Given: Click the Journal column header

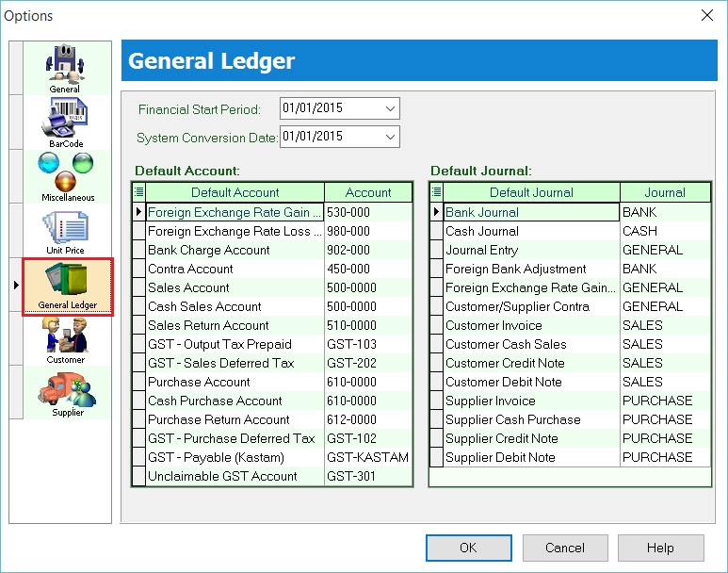Looking at the screenshot, I should 664,192.
